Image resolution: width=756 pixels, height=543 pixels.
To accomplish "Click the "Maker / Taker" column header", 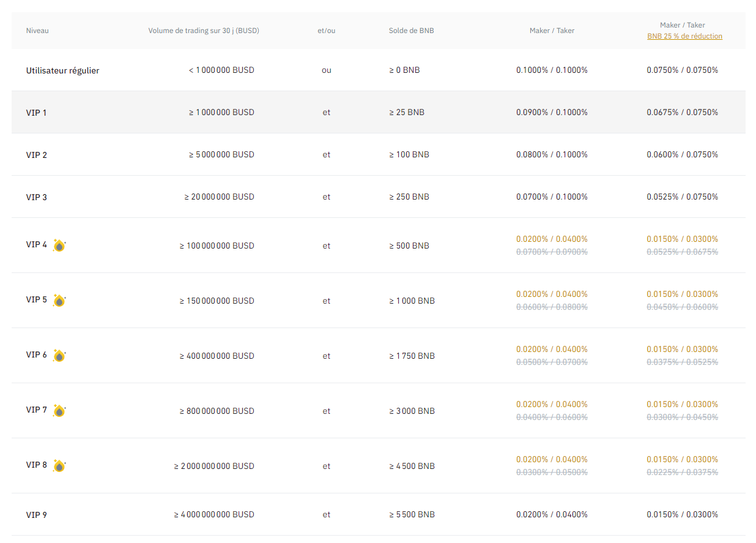I will (x=552, y=30).
